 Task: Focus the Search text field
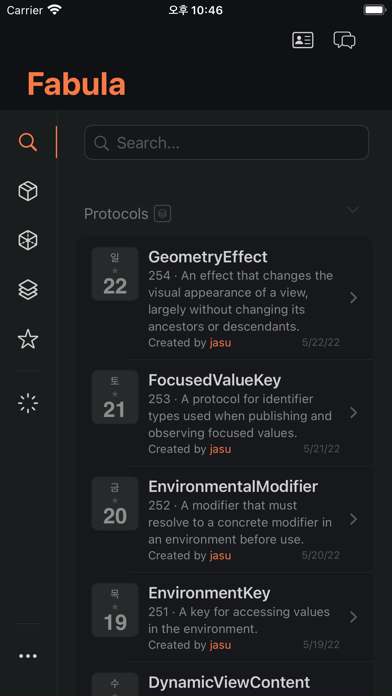coord(226,142)
